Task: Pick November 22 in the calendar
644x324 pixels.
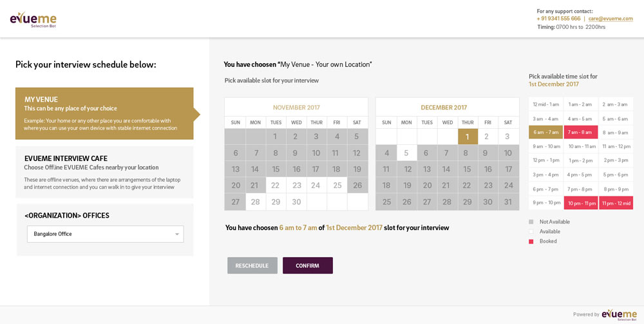Action: 276,186
